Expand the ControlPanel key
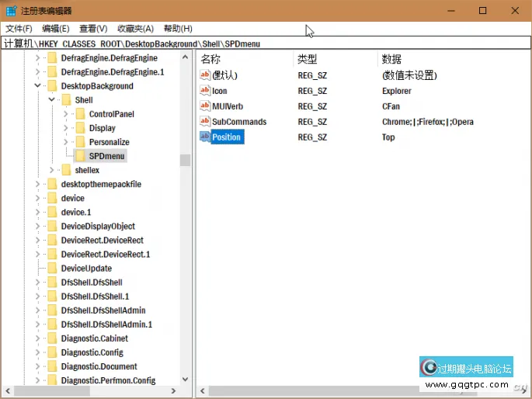The height and width of the screenshot is (399, 532). [66, 114]
